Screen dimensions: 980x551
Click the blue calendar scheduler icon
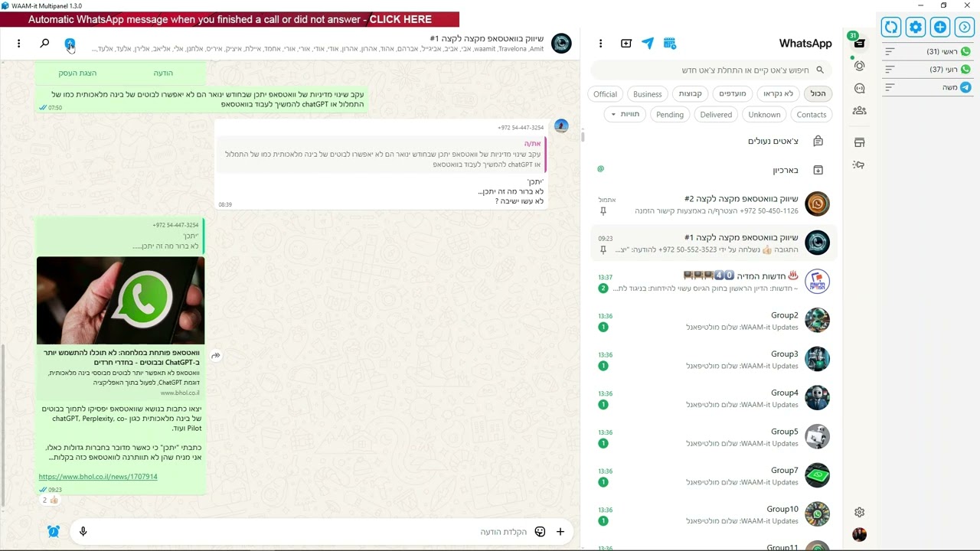670,44
